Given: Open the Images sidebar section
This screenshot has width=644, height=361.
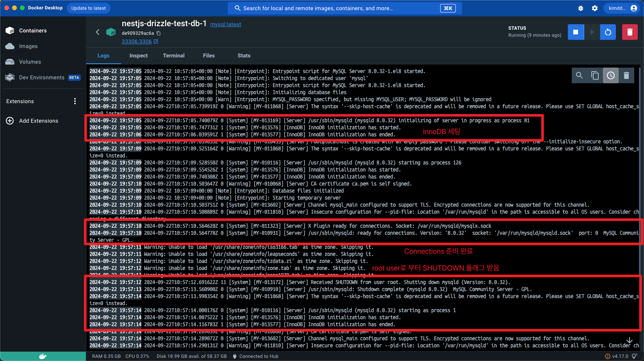Looking at the screenshot, I should [28, 46].
